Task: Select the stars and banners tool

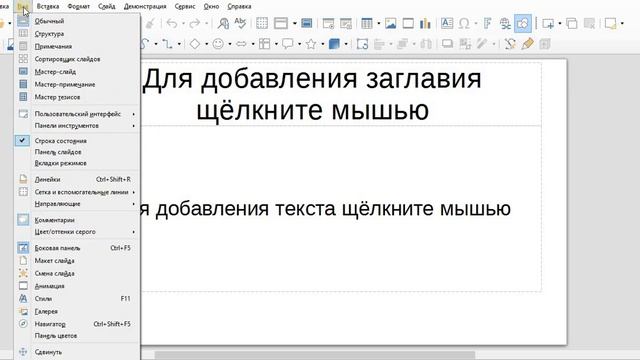Action: [x=311, y=44]
